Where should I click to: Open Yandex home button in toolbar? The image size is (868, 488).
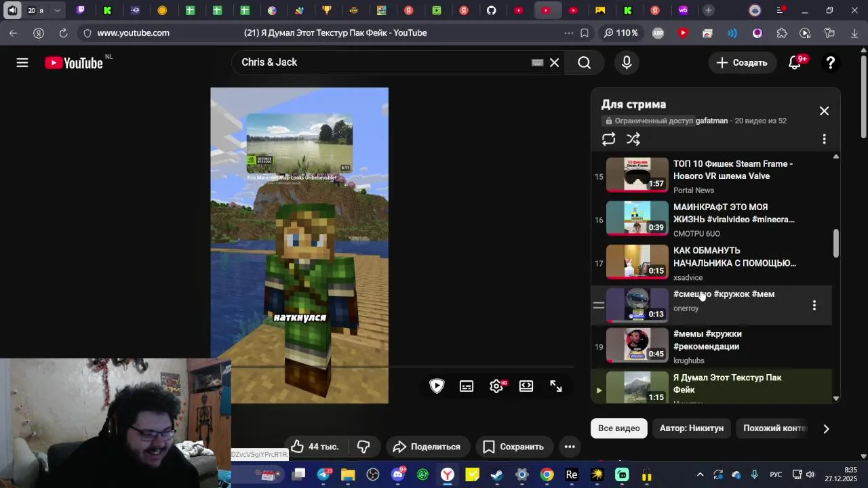point(39,33)
